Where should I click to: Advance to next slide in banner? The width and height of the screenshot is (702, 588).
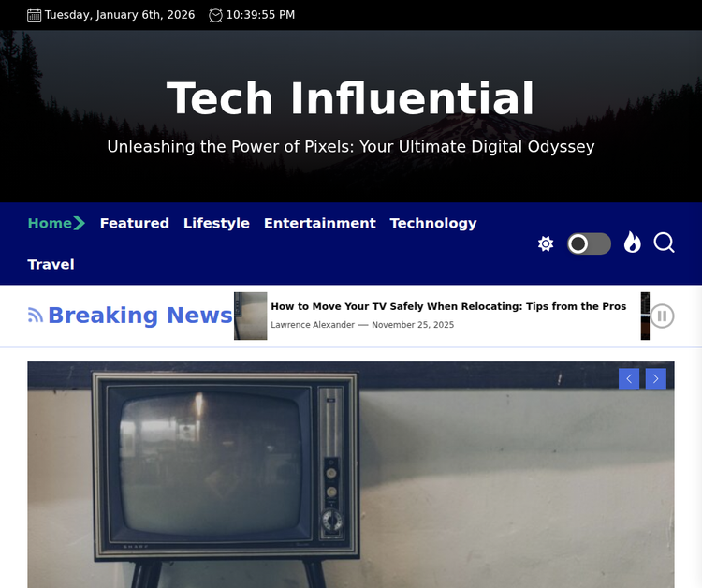point(656,378)
